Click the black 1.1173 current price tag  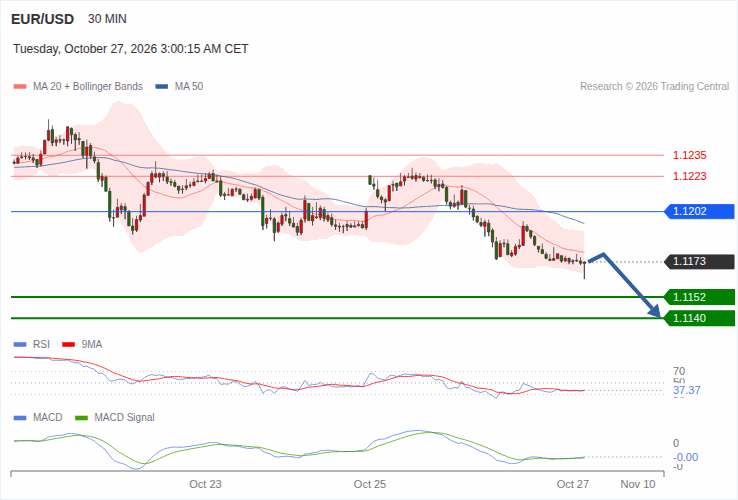tap(699, 261)
